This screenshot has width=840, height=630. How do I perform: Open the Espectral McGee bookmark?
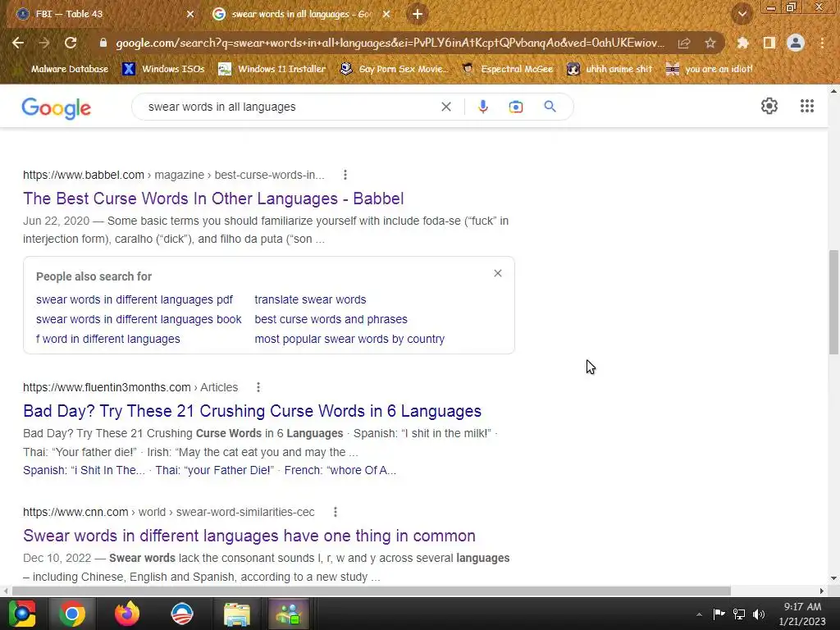point(507,69)
